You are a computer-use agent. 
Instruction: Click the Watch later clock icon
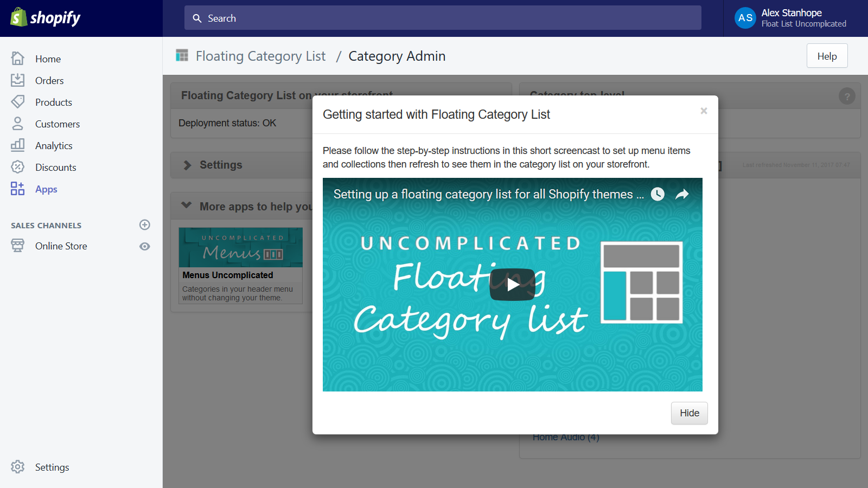pos(658,194)
